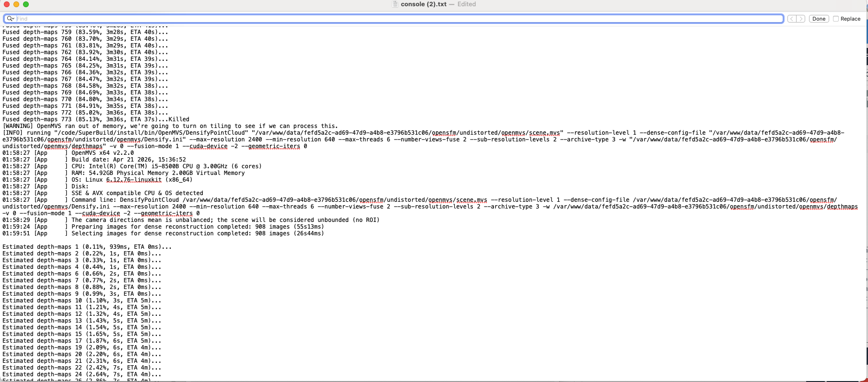Enable the Replace checkbox
The width and height of the screenshot is (868, 382).
click(x=836, y=19)
